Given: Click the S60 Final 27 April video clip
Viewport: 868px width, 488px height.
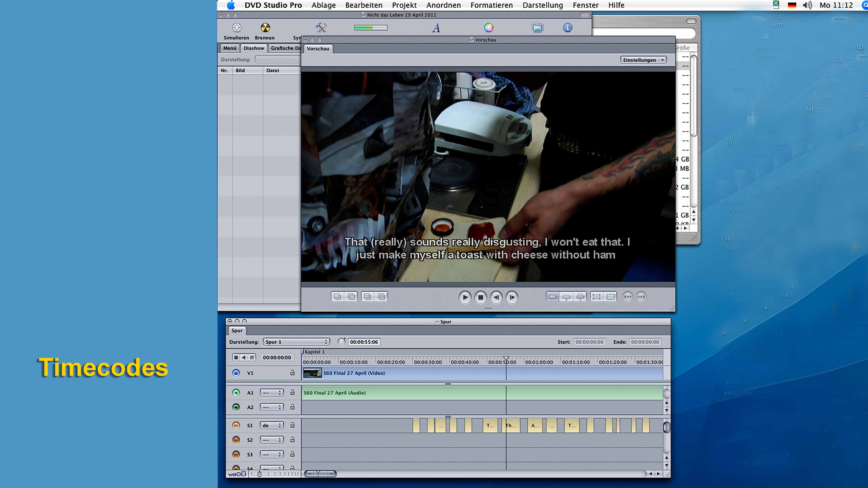Looking at the screenshot, I should pos(354,373).
